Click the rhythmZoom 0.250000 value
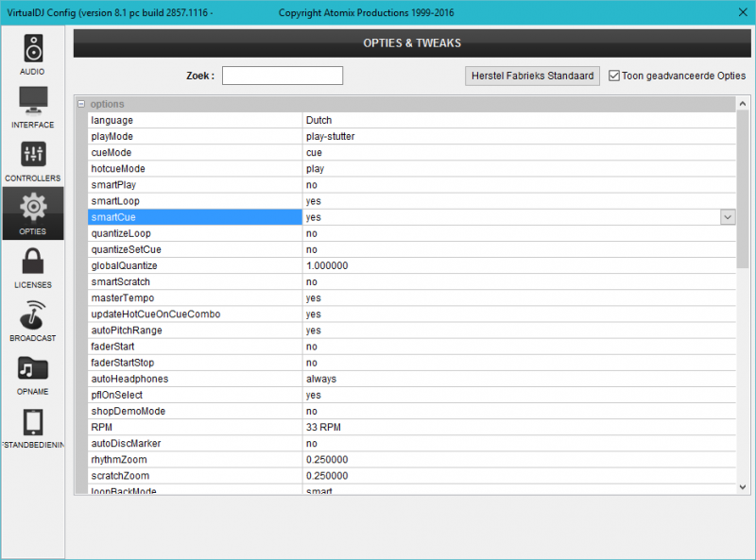This screenshot has height=560, width=756. (327, 460)
